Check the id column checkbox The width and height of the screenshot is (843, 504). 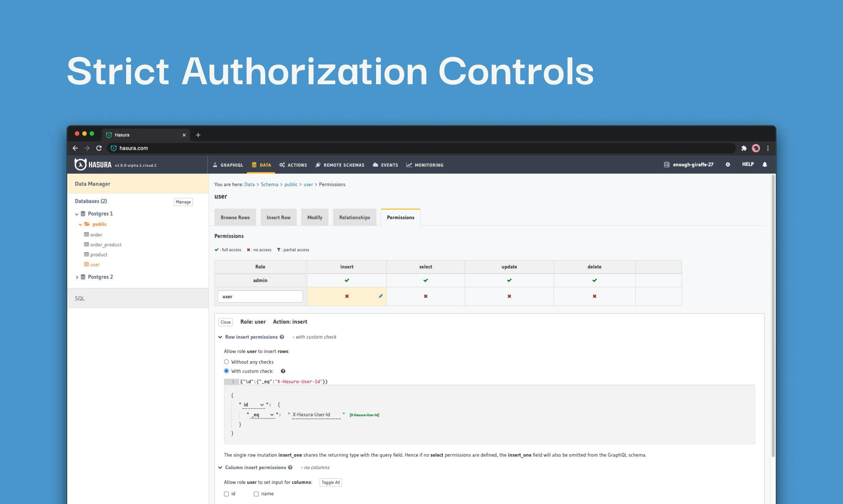(x=226, y=494)
